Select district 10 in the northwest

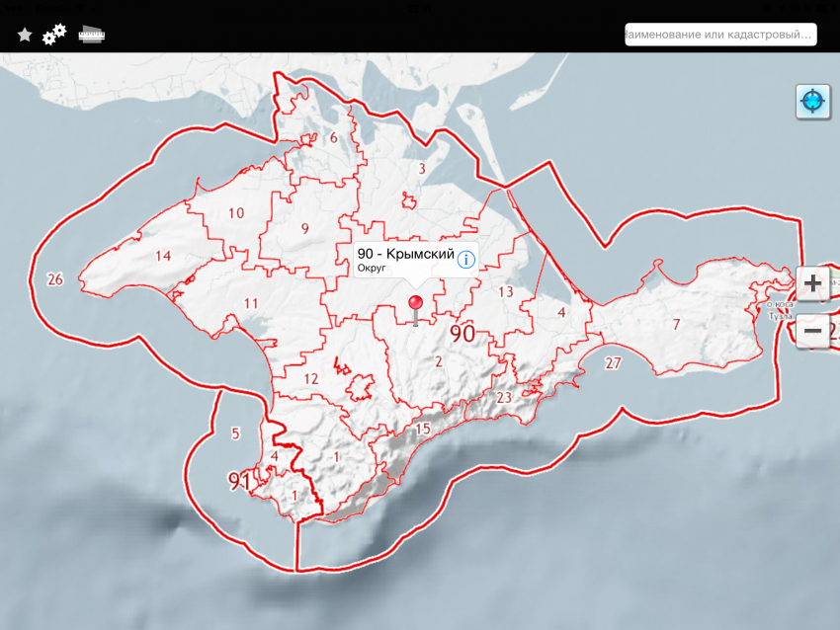click(x=236, y=213)
